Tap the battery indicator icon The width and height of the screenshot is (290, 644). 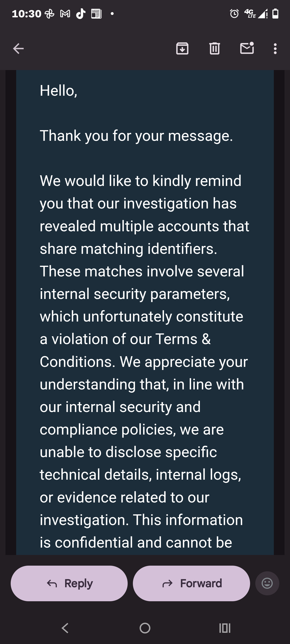(275, 14)
